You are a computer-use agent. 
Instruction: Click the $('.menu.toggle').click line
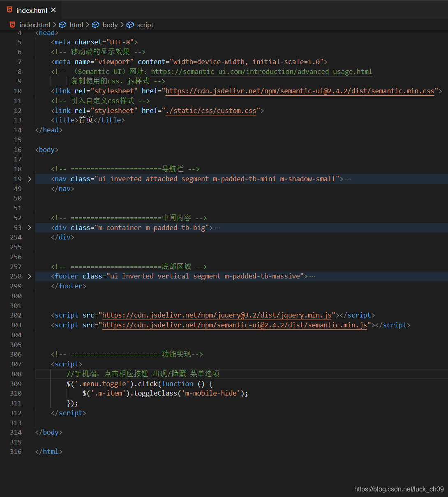140,384
